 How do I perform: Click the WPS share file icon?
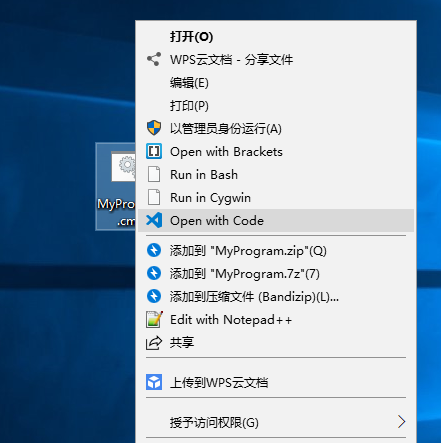click(154, 59)
